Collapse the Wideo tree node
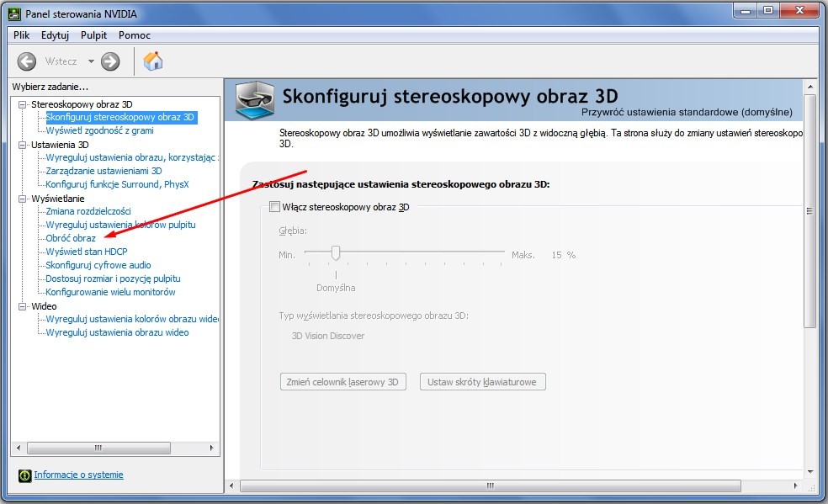Viewport: 828px width, 504px height. 22,306
